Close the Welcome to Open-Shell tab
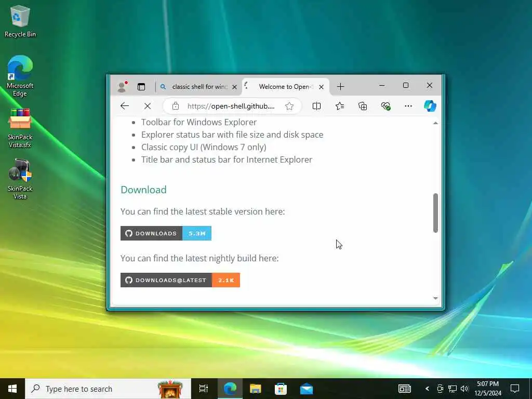Screen dimensions: 532x399 (321, 87)
